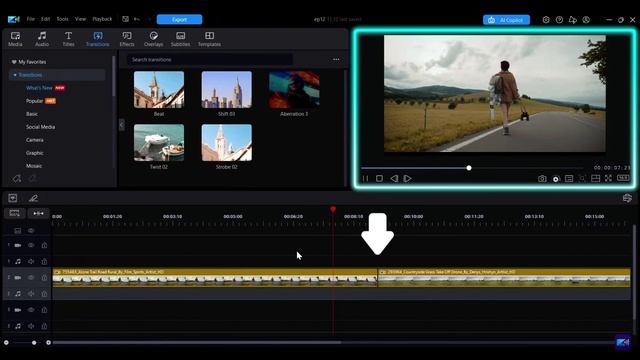Click the save project icon
Image resolution: width=640 pixels, height=360 pixels.
[125, 19]
